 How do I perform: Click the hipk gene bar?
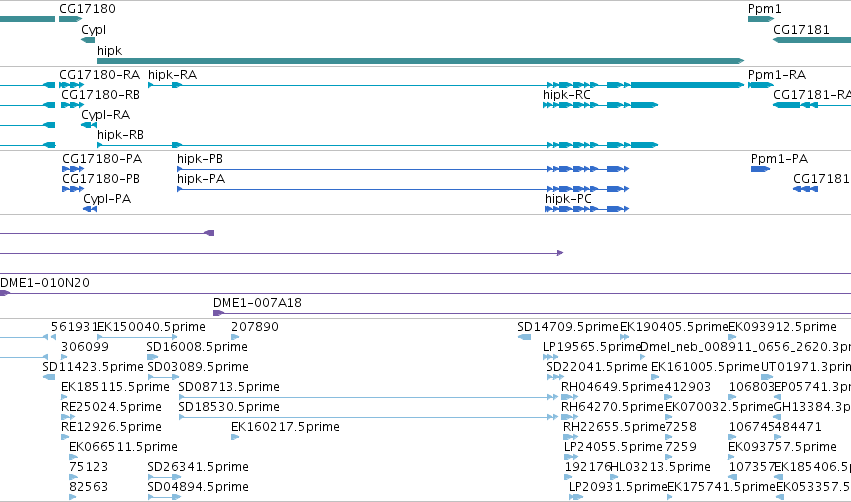pyautogui.click(x=420, y=61)
